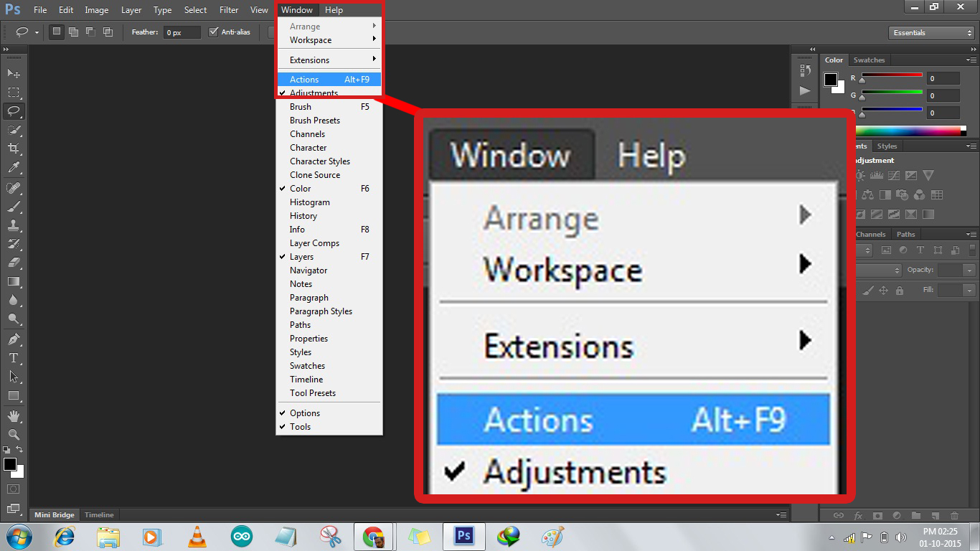Select the Crop tool

(14, 149)
